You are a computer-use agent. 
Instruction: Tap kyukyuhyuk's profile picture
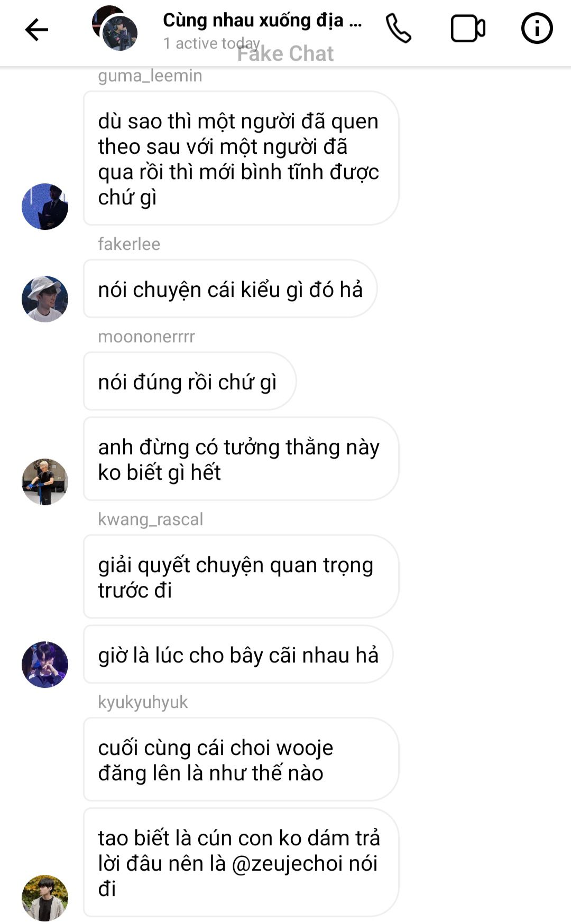point(45,898)
